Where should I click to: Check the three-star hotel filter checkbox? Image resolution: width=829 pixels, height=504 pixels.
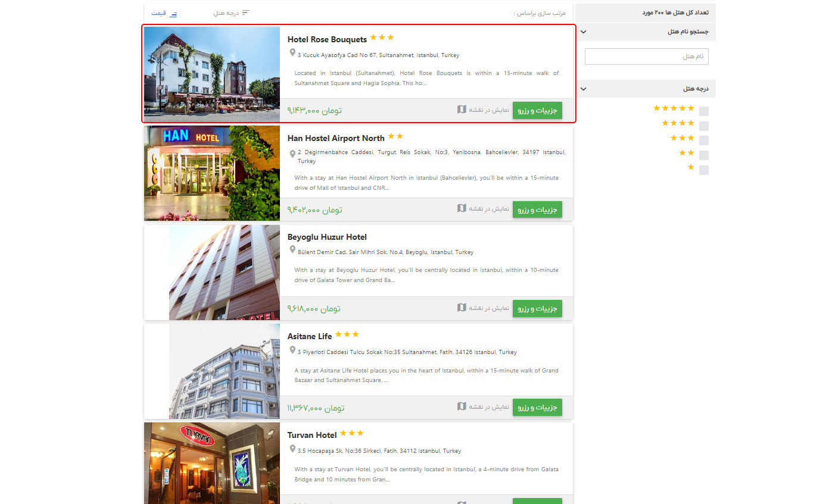click(x=704, y=140)
